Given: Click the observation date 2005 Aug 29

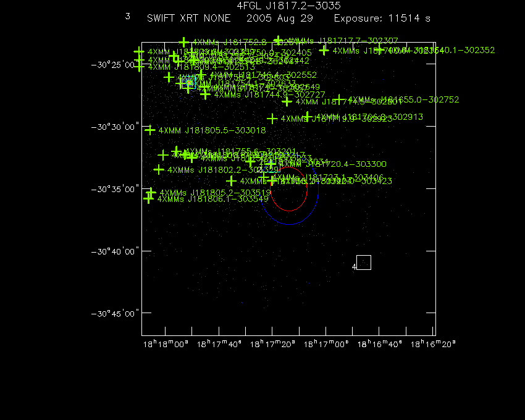Looking at the screenshot, I should coord(280,19).
